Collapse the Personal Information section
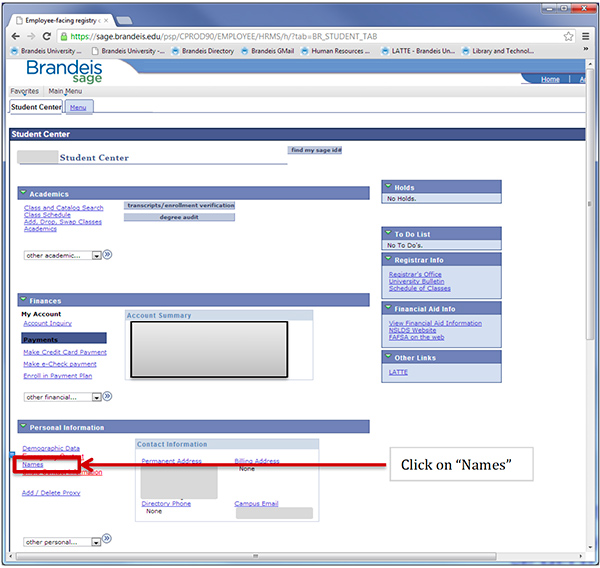600x568 pixels. click(23, 426)
